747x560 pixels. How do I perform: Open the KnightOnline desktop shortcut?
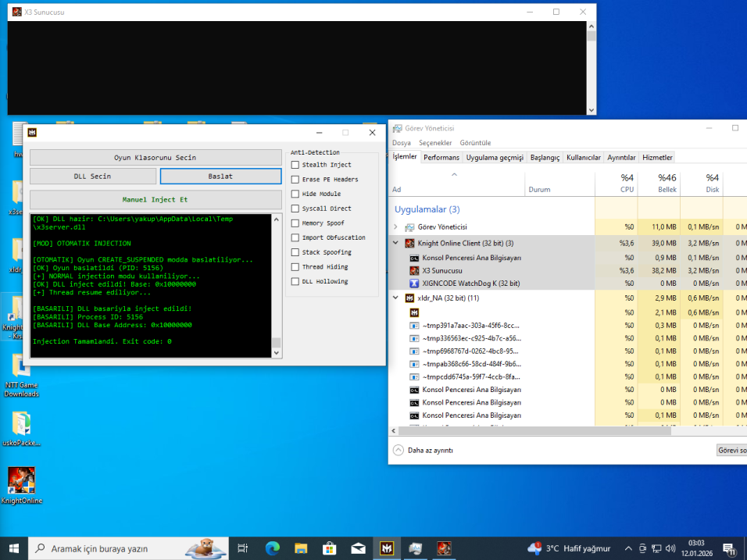(21, 485)
